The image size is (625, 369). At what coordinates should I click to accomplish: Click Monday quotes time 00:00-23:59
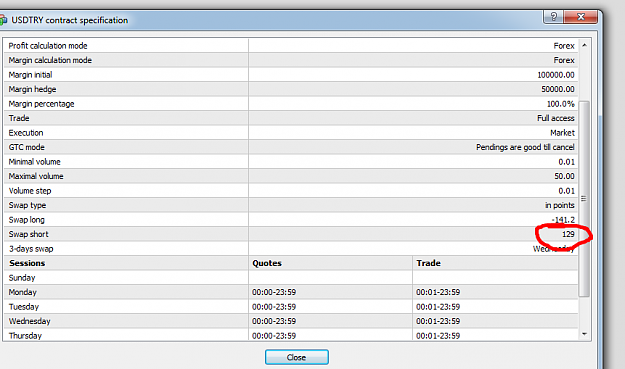(274, 292)
